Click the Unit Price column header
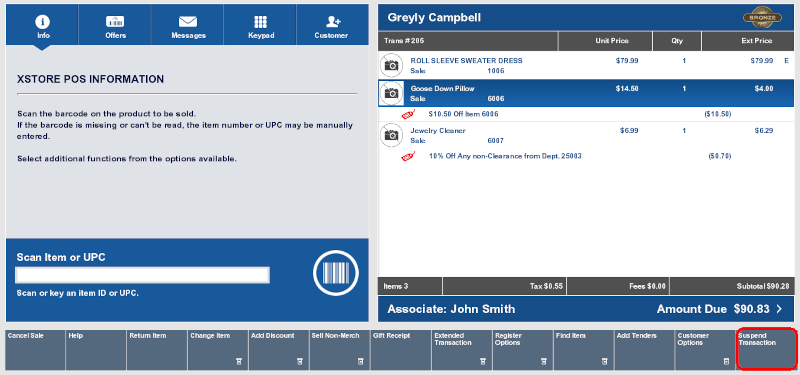The image size is (800, 375). click(605, 41)
